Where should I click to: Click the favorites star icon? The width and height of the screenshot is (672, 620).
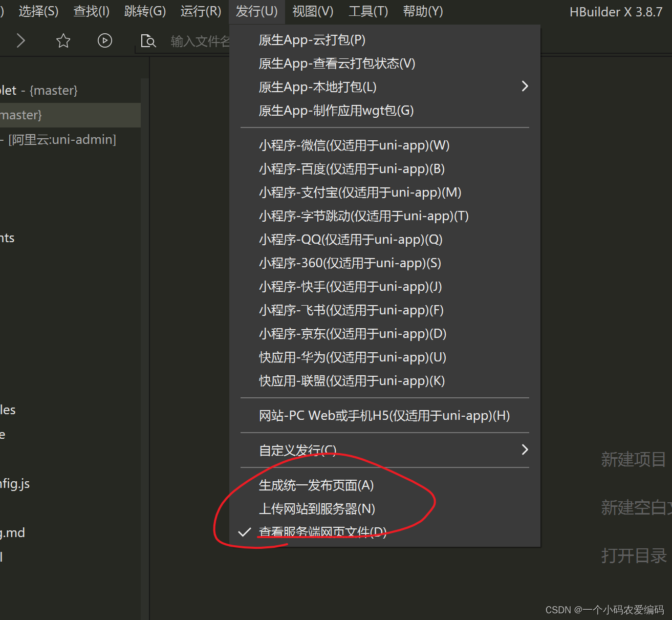click(63, 40)
